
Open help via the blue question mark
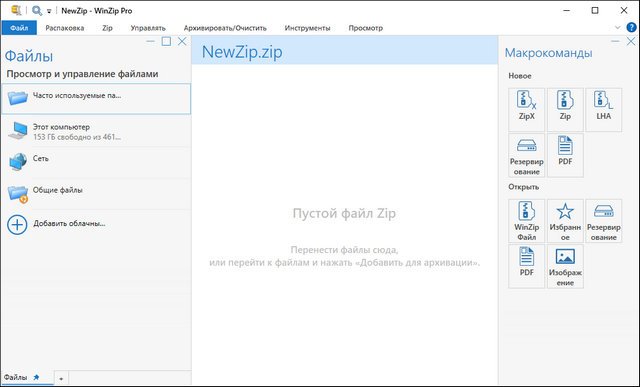(x=631, y=27)
